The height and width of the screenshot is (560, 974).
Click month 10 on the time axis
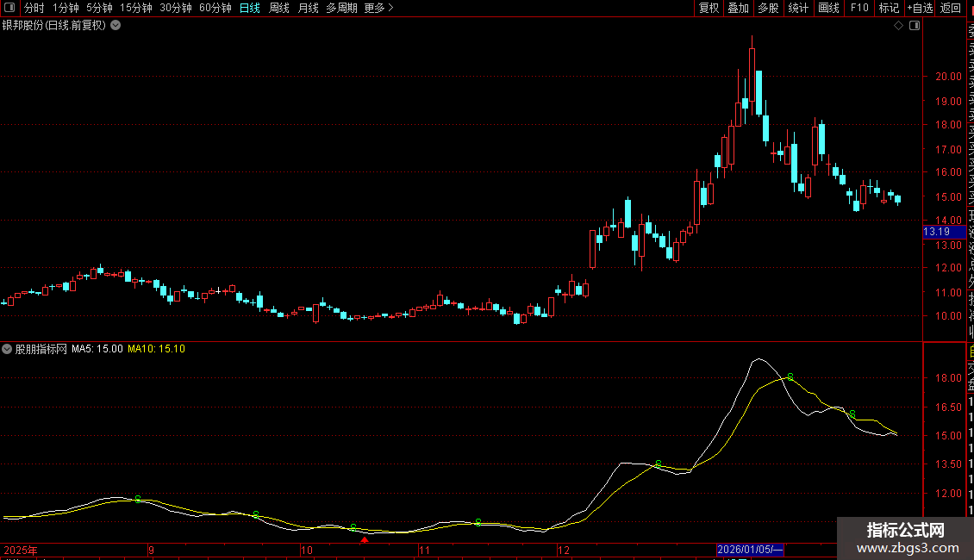click(x=306, y=550)
